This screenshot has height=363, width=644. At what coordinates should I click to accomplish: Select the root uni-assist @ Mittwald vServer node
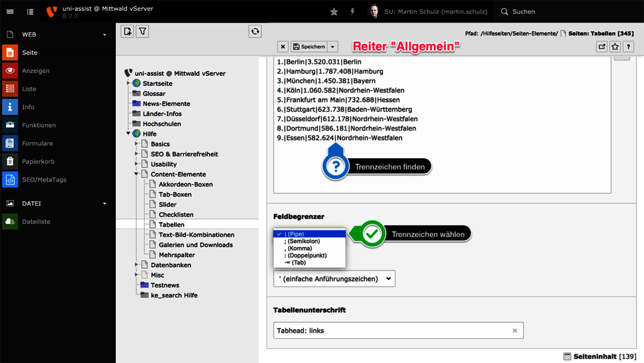click(180, 74)
